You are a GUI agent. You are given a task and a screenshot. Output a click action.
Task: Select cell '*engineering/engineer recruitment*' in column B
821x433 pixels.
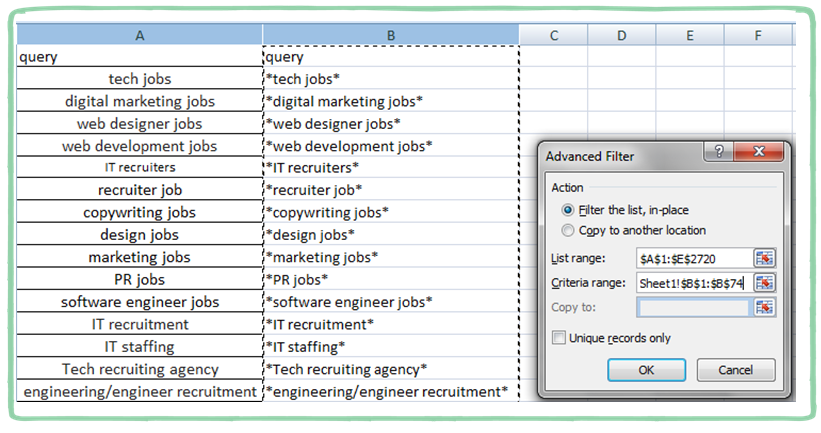point(391,392)
